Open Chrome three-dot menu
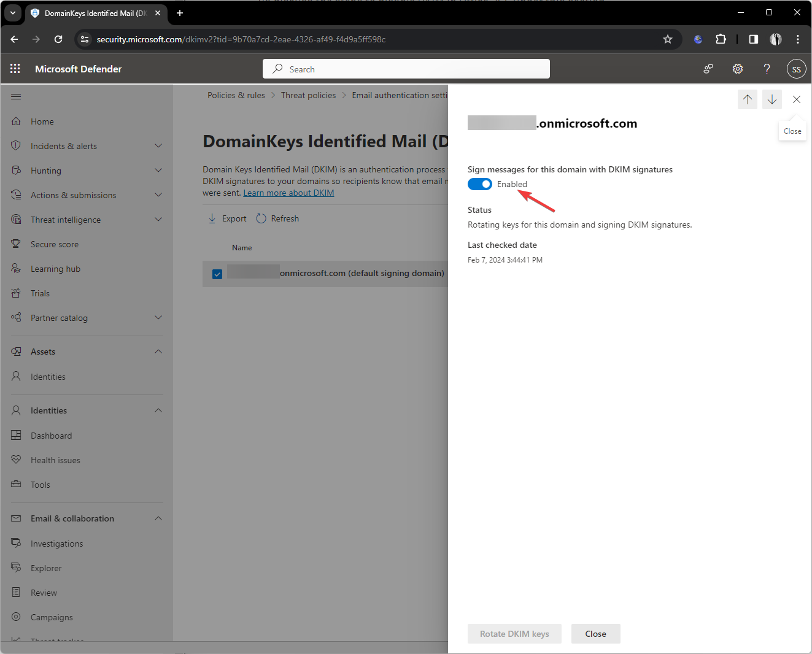 (798, 39)
